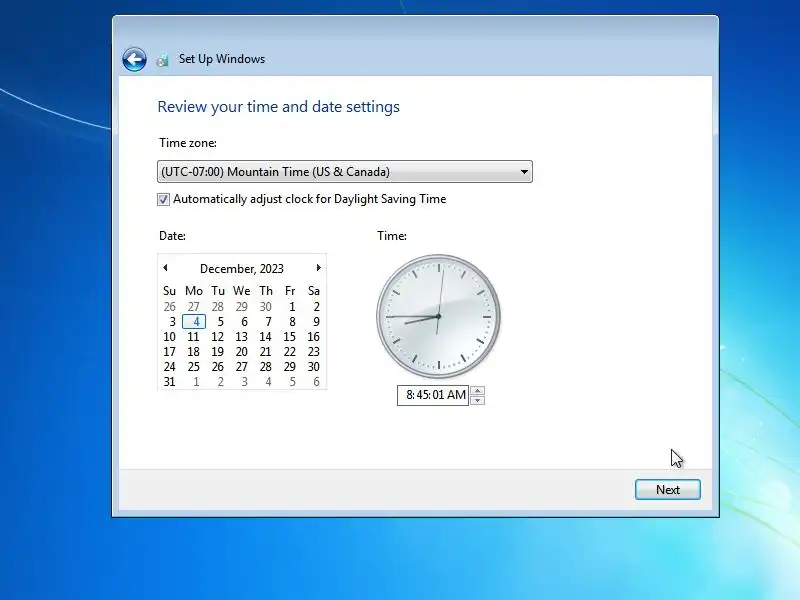Go to next month in calendar
The height and width of the screenshot is (600, 800).
(318, 268)
